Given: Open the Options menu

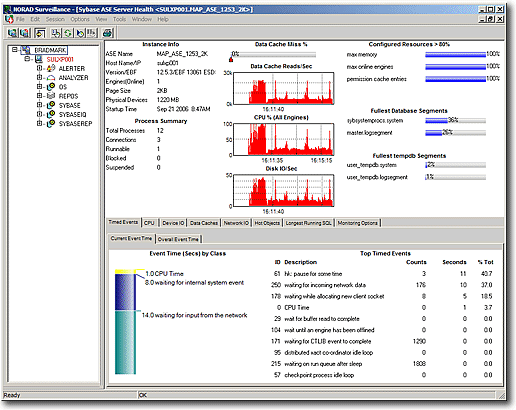Looking at the screenshot, I should tap(80, 19).
